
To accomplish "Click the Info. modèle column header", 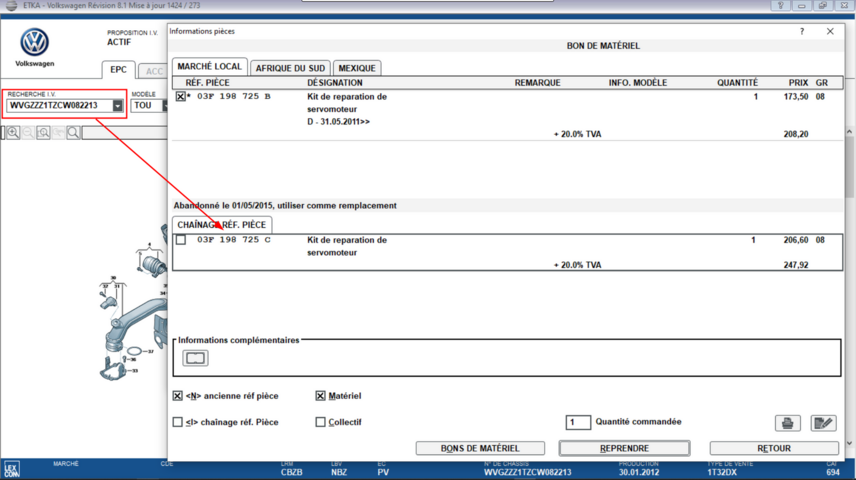I will click(638, 82).
